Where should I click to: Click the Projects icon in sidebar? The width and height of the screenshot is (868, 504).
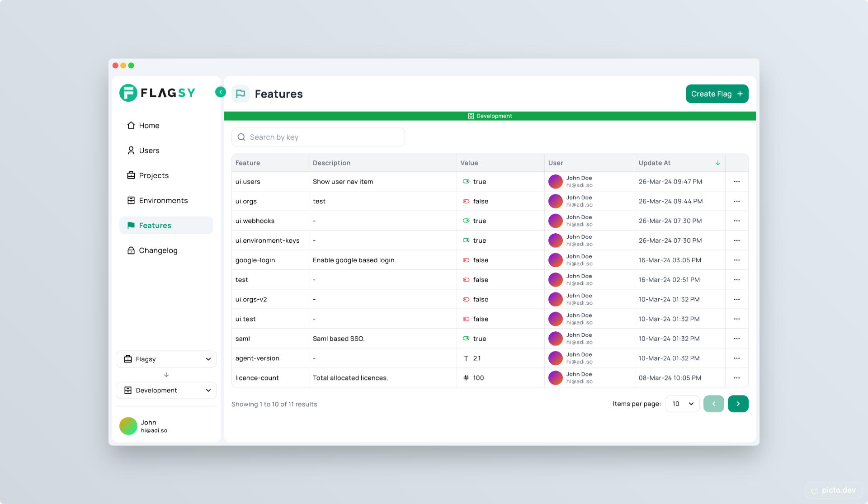point(131,174)
